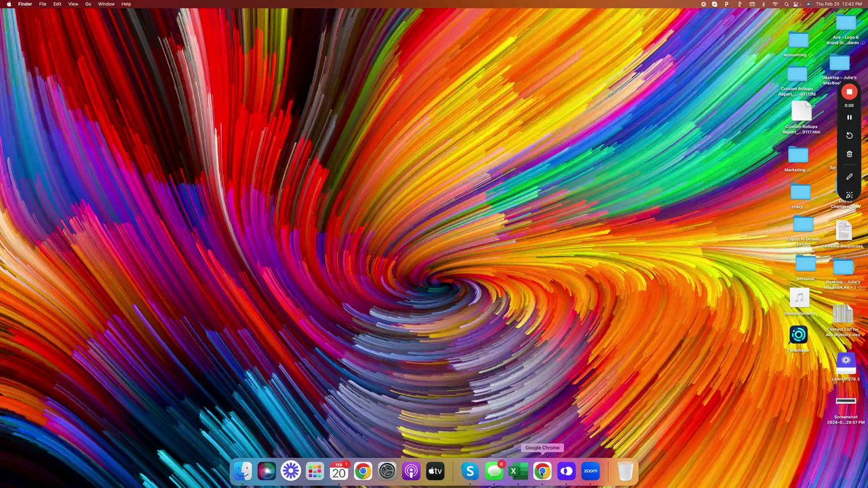Image resolution: width=868 pixels, height=488 pixels.
Task: Click the Siri icon in menu bar
Action: click(x=808, y=4)
